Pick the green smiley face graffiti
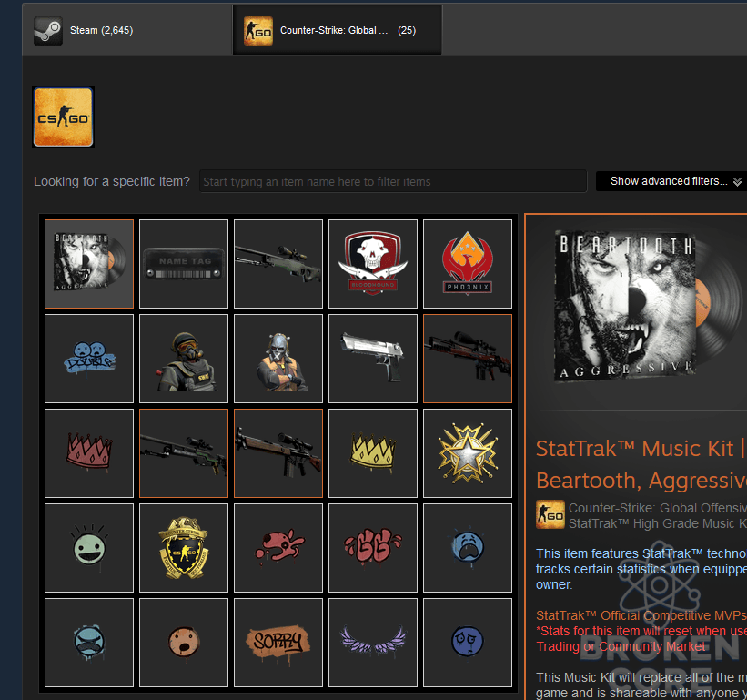Viewport: 747px width, 700px height. pos(89,548)
